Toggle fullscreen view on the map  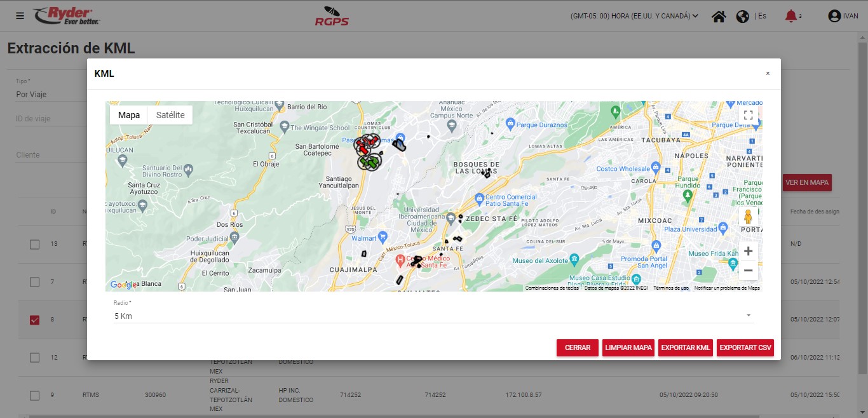click(748, 115)
